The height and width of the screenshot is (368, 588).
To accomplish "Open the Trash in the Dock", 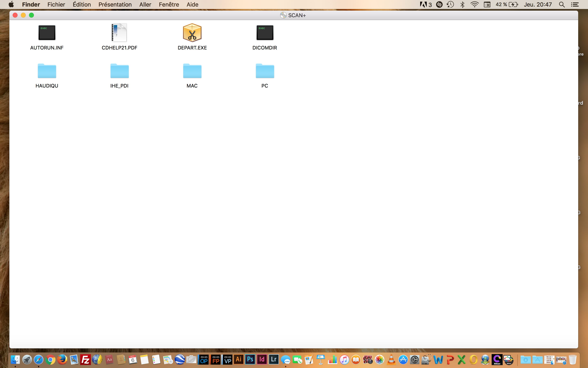I will (x=572, y=359).
